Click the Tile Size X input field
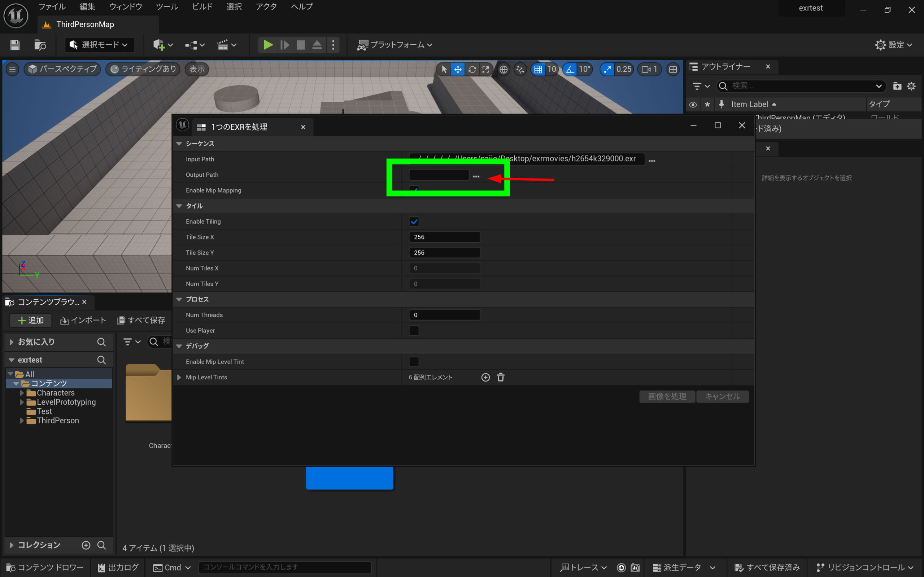The image size is (924, 577). click(x=444, y=237)
